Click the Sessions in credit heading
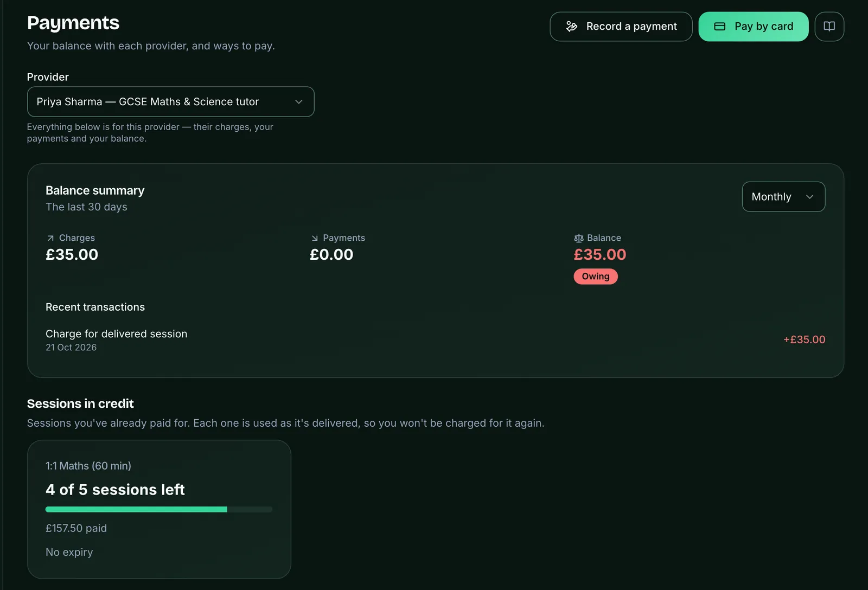Viewport: 868px width, 590px height. pos(80,403)
